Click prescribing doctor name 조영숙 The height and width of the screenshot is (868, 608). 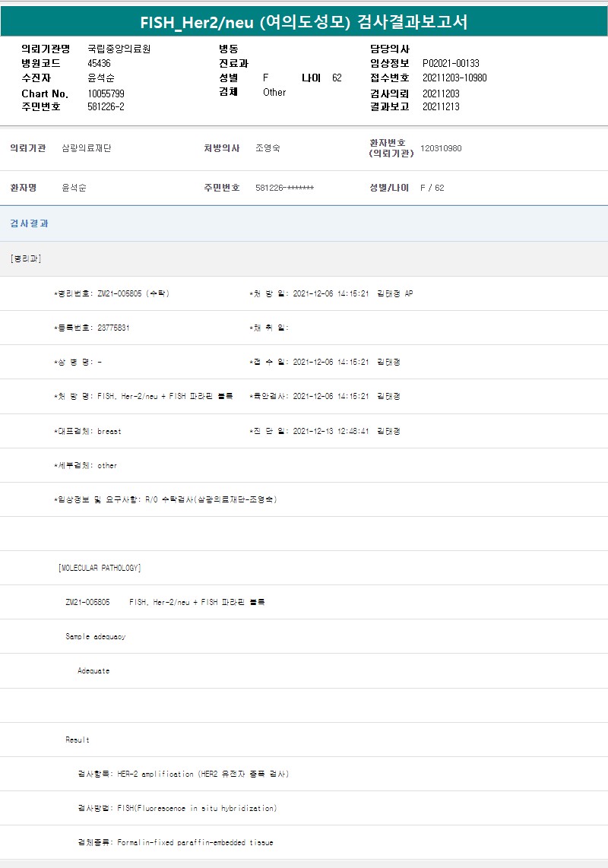click(268, 149)
